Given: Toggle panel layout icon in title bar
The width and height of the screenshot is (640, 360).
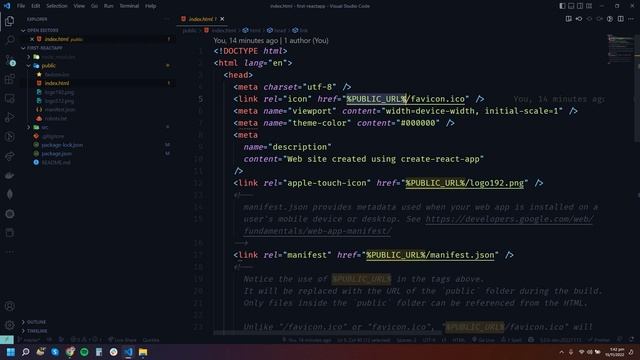Looking at the screenshot, I should pyautogui.click(x=571, y=6).
